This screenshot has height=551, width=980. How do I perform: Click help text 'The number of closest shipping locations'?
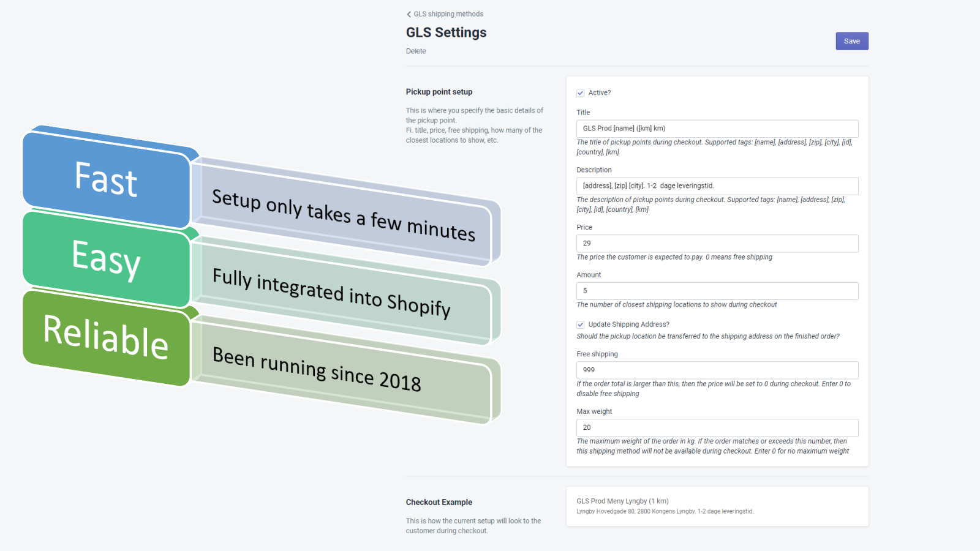point(676,305)
